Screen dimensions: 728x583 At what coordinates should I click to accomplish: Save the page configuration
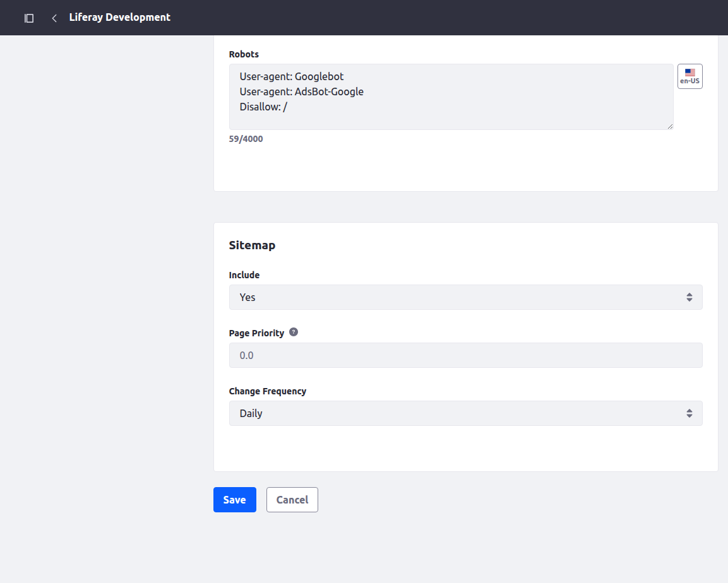[234, 500]
